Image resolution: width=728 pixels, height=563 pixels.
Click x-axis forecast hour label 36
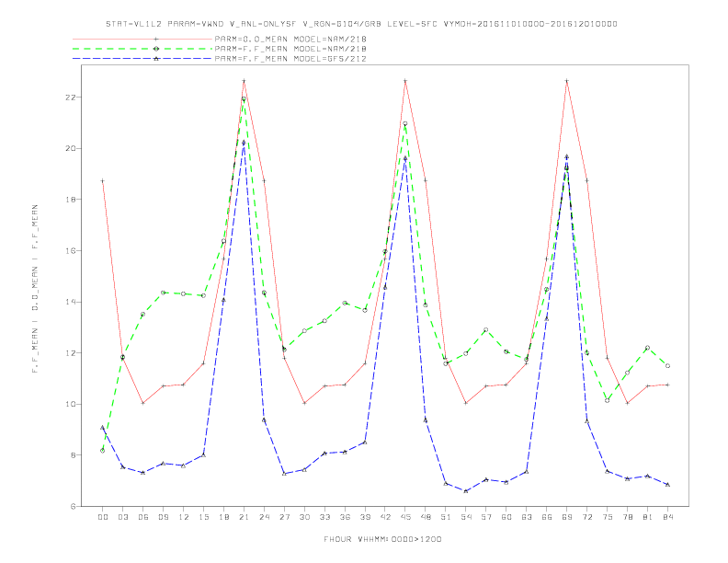point(345,517)
